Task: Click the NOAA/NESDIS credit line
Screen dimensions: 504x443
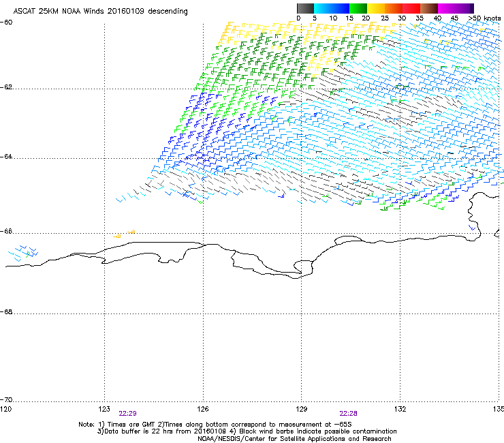Action: 294,439
